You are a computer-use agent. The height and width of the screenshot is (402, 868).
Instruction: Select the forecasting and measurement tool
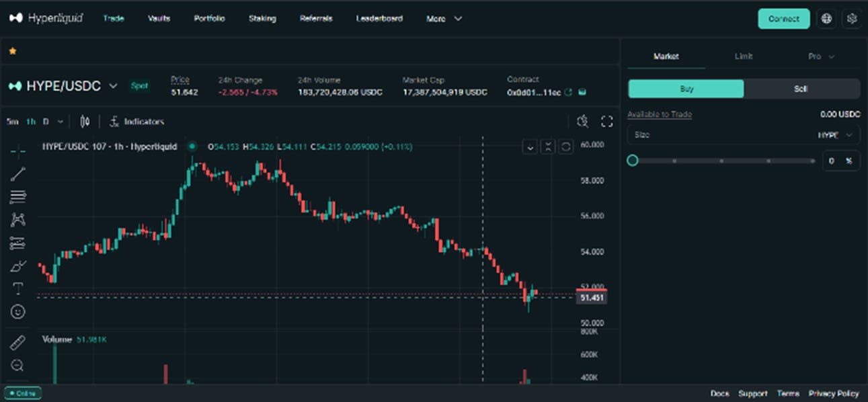[x=18, y=243]
